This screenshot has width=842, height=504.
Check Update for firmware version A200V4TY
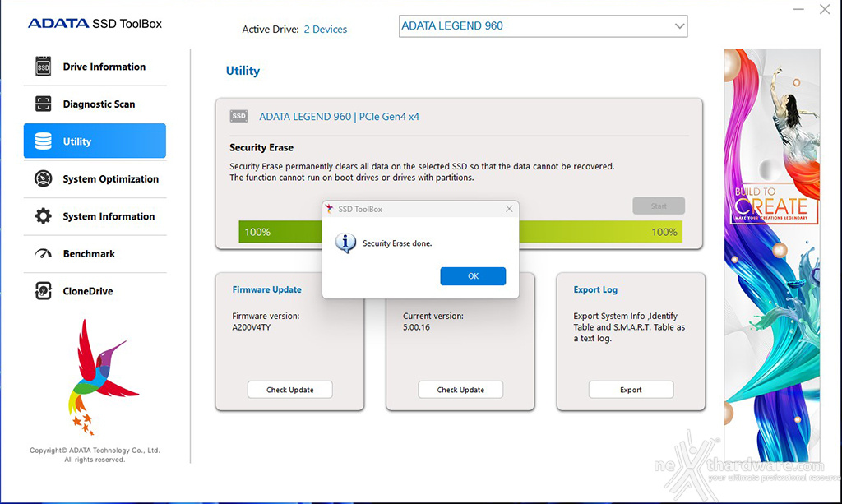coord(290,390)
